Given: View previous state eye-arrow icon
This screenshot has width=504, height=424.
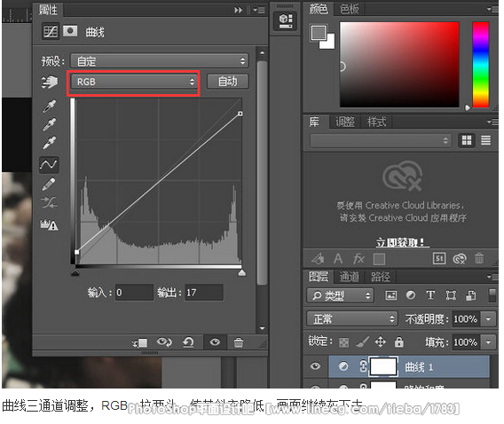Looking at the screenshot, I should tap(164, 342).
